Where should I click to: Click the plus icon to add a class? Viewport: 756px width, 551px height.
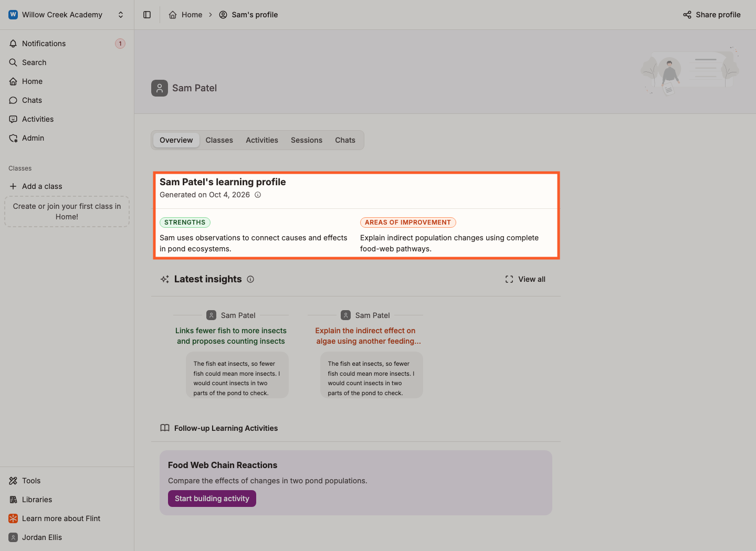13,186
